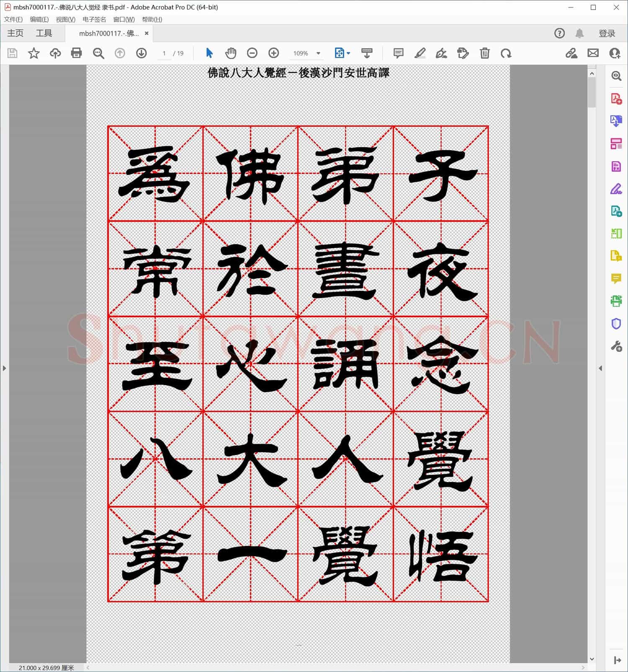Open the notifications bell
Viewport: 628px width, 672px height.
tap(579, 33)
